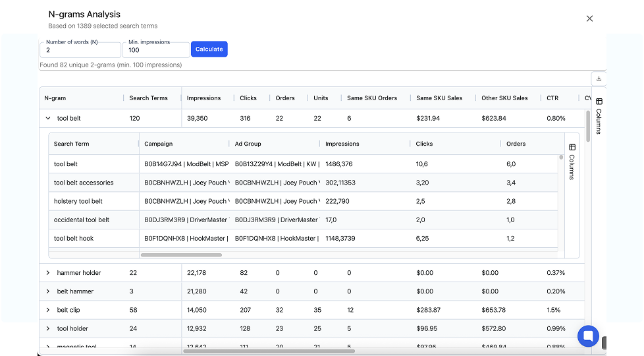Click tool belt Other SKU Sales '$623.84'

pyautogui.click(x=494, y=119)
